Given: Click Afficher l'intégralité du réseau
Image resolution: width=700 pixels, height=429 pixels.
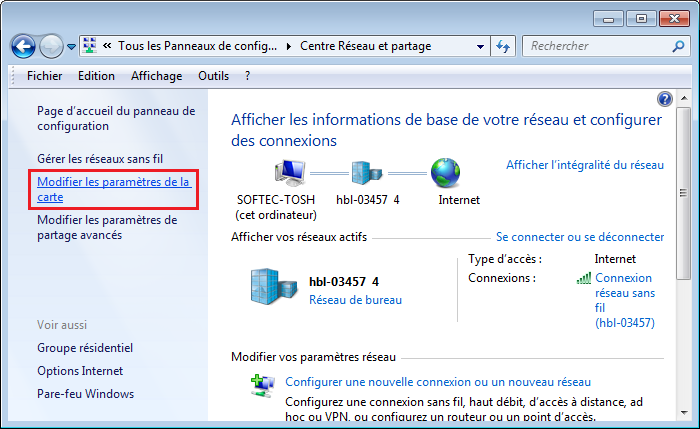Looking at the screenshot, I should 585,165.
